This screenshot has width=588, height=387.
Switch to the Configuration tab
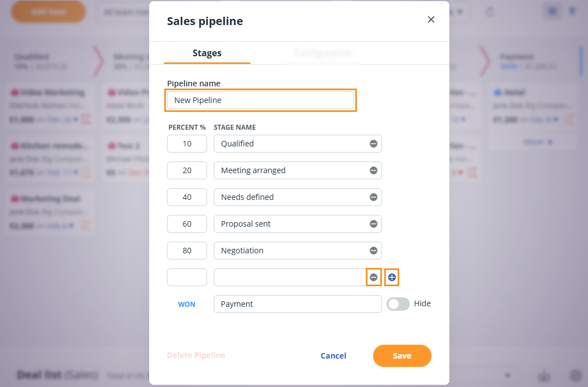click(323, 53)
